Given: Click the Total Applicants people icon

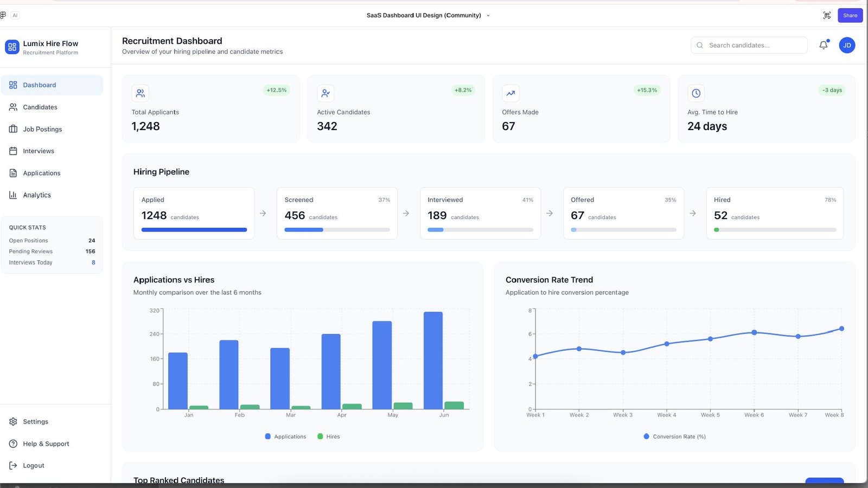Looking at the screenshot, I should (x=141, y=93).
